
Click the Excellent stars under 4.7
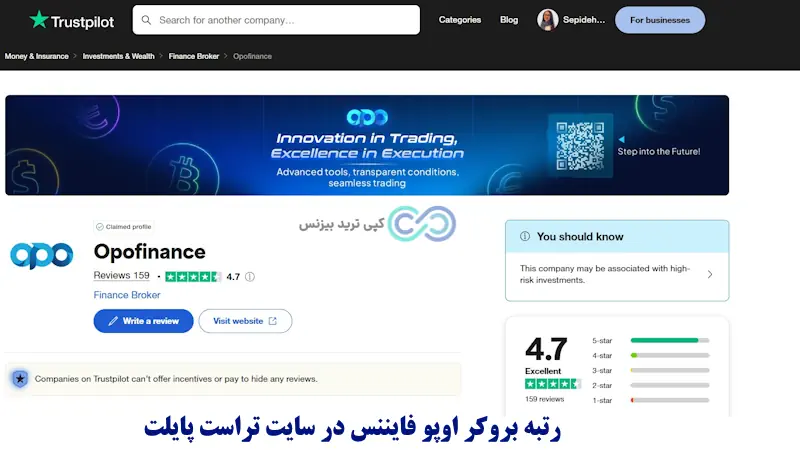click(x=553, y=384)
